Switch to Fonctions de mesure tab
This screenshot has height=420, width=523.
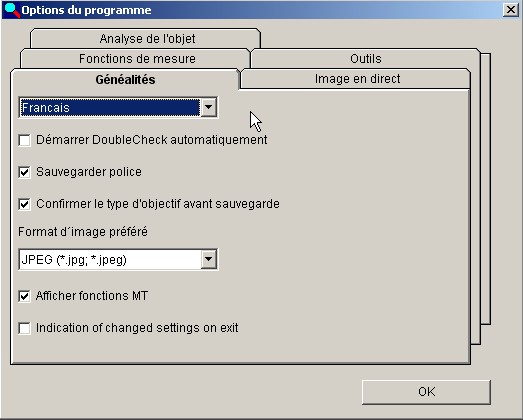click(x=135, y=59)
